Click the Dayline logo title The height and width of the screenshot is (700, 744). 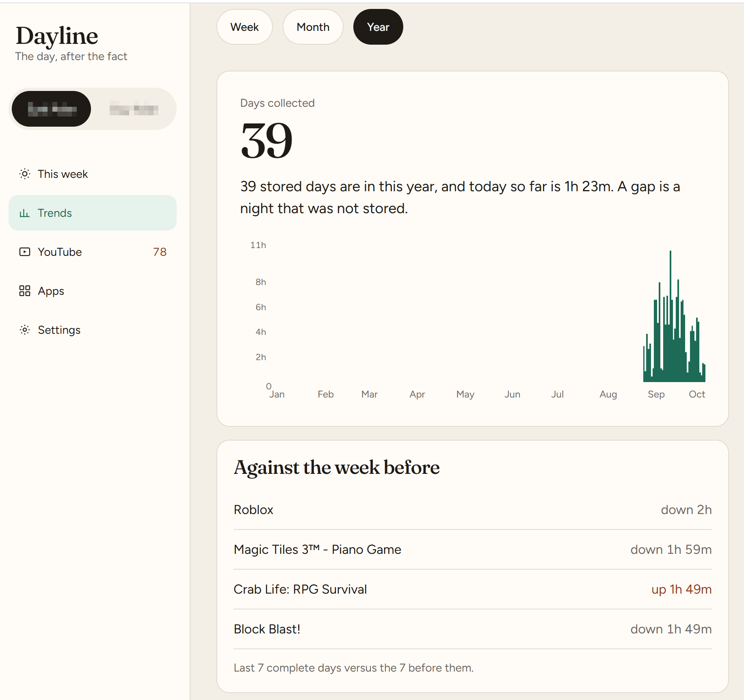[57, 36]
